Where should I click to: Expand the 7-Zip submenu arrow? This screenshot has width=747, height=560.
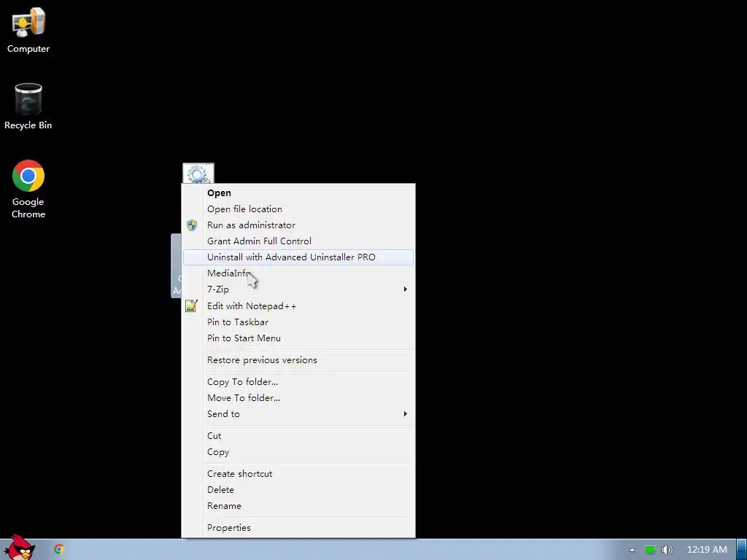406,289
